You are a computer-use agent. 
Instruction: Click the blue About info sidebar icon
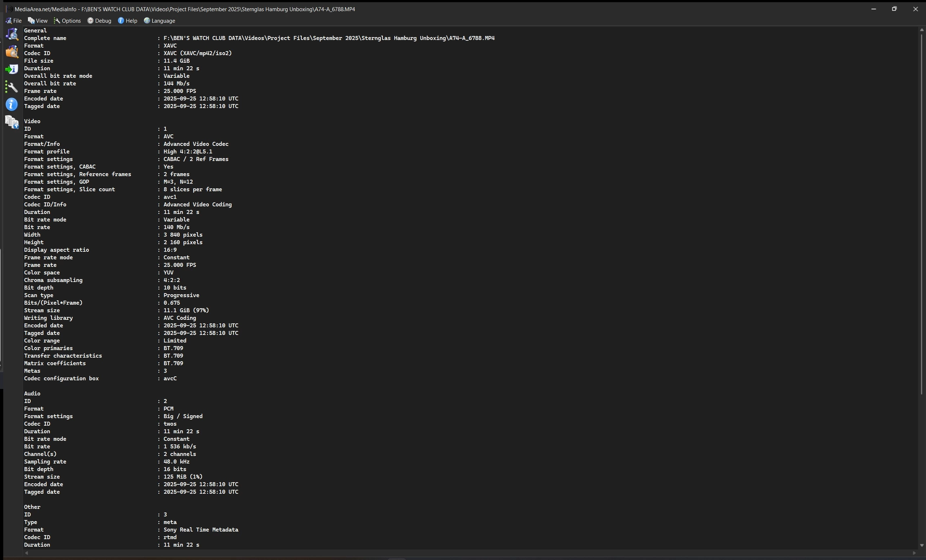(x=12, y=104)
